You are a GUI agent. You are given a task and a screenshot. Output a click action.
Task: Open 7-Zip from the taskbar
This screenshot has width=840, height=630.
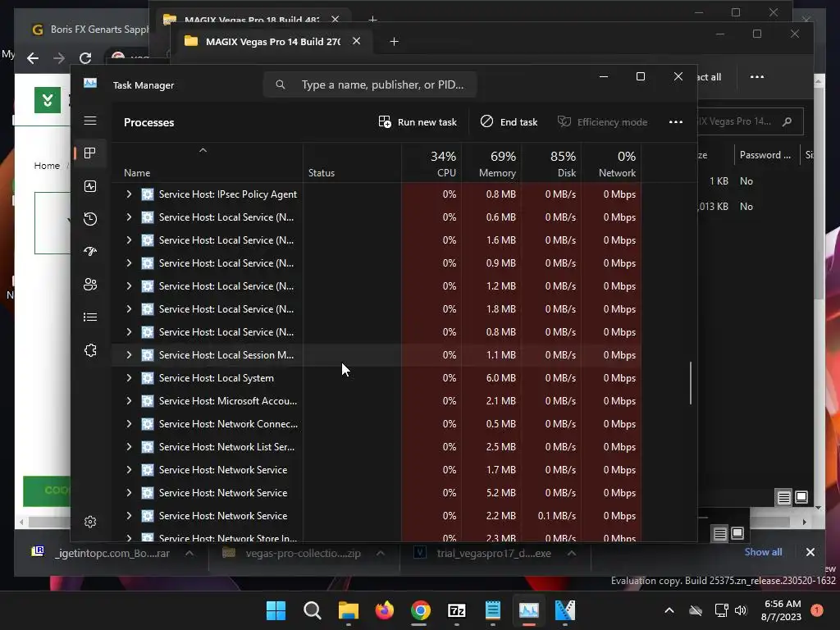(456, 609)
